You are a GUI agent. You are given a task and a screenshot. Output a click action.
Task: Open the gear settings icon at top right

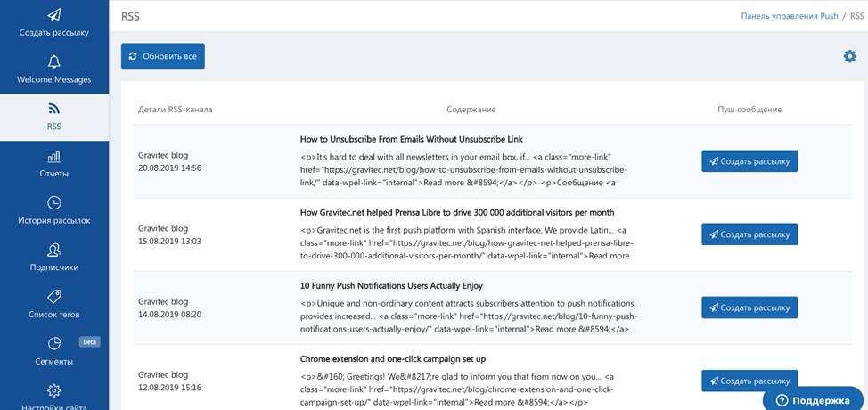coord(850,56)
